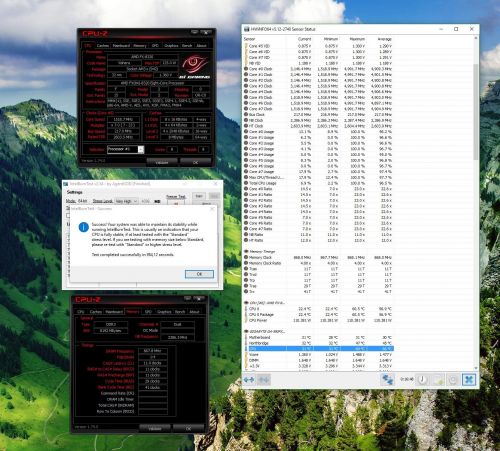This screenshot has height=451, width=500.
Task: Select the highlighted CPU temperature row in HWiNFO
Action: pyautogui.click(x=318, y=349)
